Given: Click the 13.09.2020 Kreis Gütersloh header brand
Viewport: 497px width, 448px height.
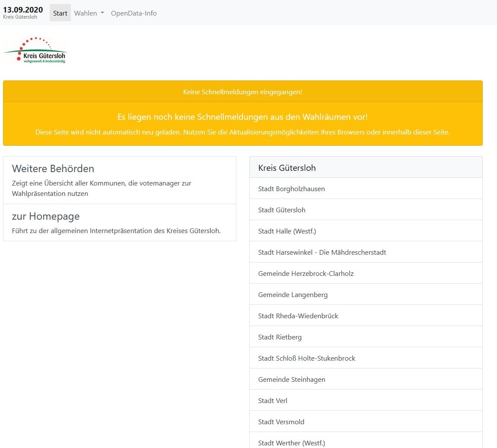Looking at the screenshot, I should click(x=23, y=12).
